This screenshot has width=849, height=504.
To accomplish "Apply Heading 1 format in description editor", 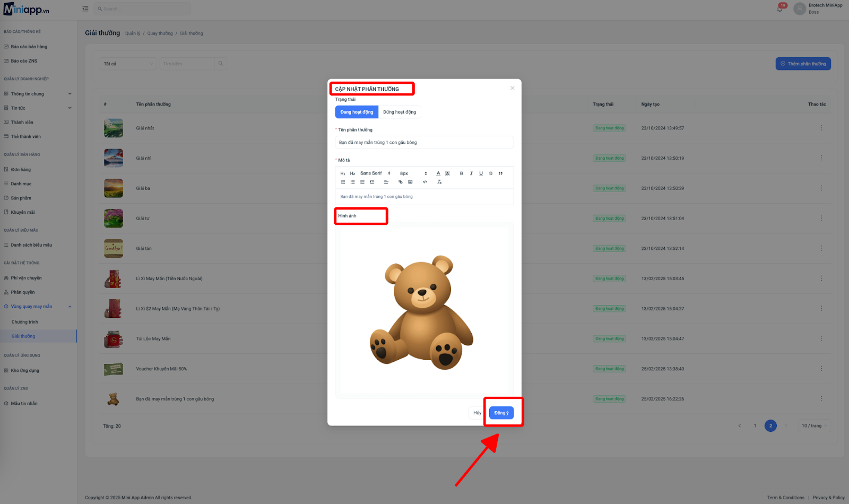I will click(343, 173).
